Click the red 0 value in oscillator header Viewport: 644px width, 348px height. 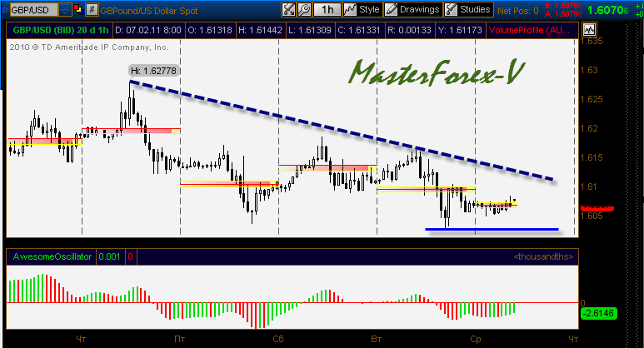pyautogui.click(x=130, y=257)
